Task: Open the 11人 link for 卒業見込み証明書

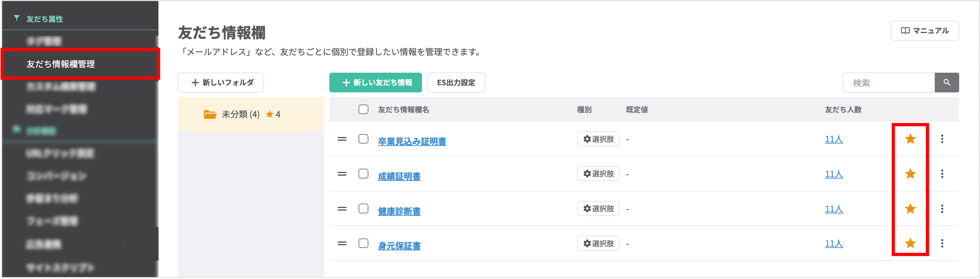Action: 834,139
